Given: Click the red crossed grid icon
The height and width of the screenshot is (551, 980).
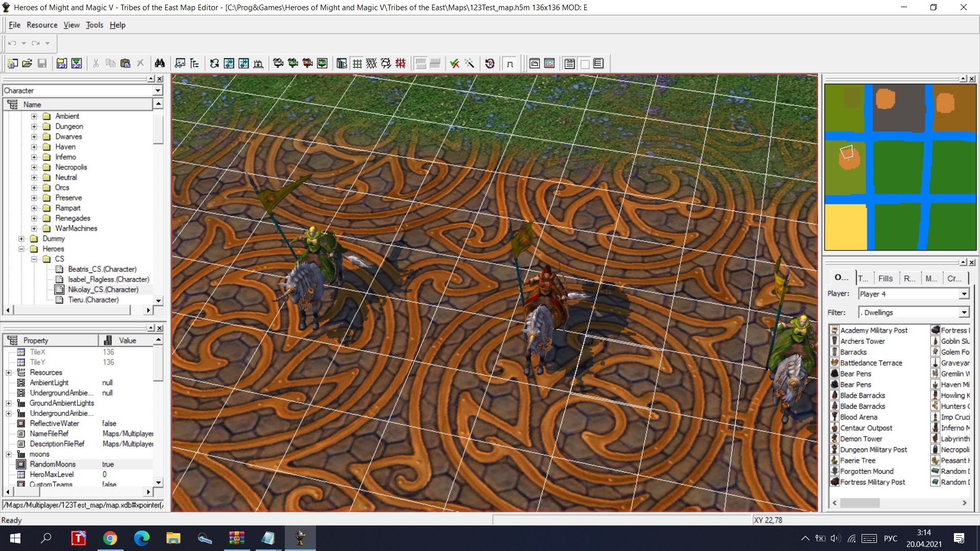Looking at the screenshot, I should pos(401,63).
